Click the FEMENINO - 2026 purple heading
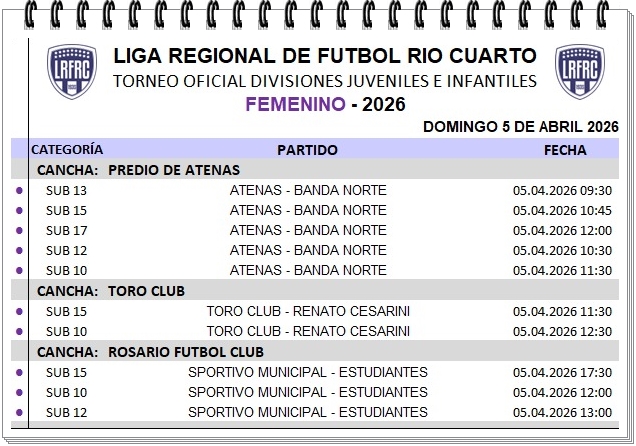The width and height of the screenshot is (636, 446). tap(325, 104)
